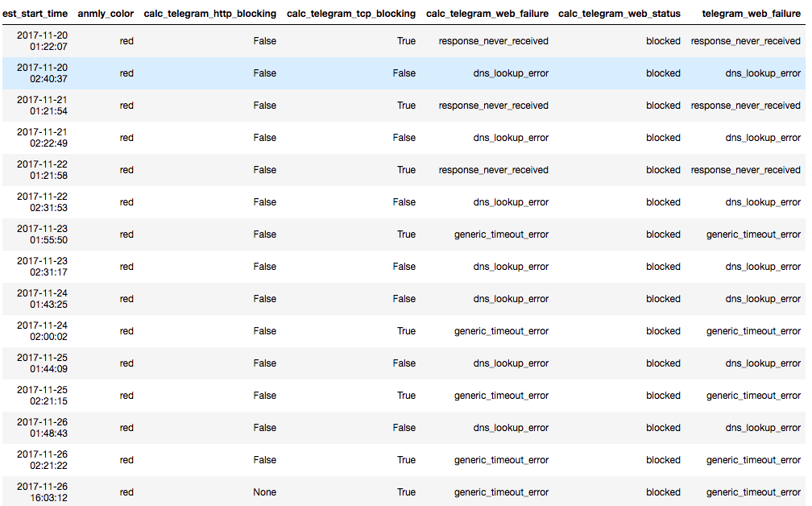Select the anmly_color column header
This screenshot has width=812, height=506.
(x=106, y=14)
